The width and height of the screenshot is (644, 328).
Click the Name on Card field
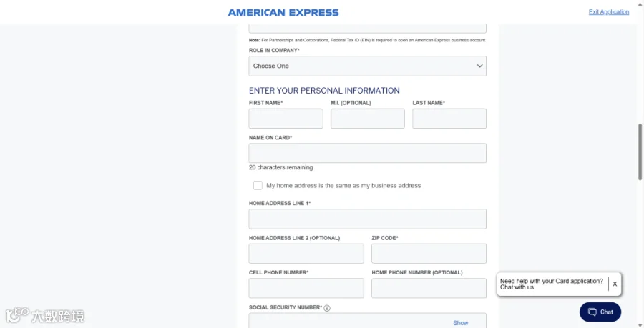[367, 153]
